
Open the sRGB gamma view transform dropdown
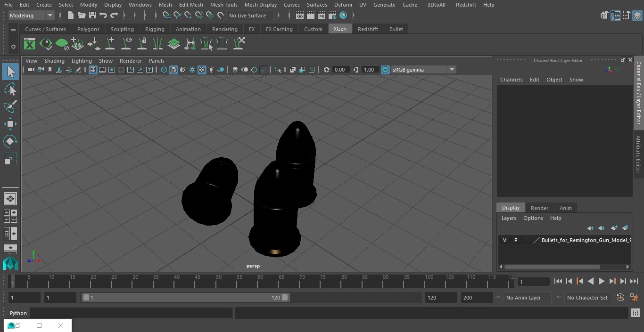pos(423,70)
